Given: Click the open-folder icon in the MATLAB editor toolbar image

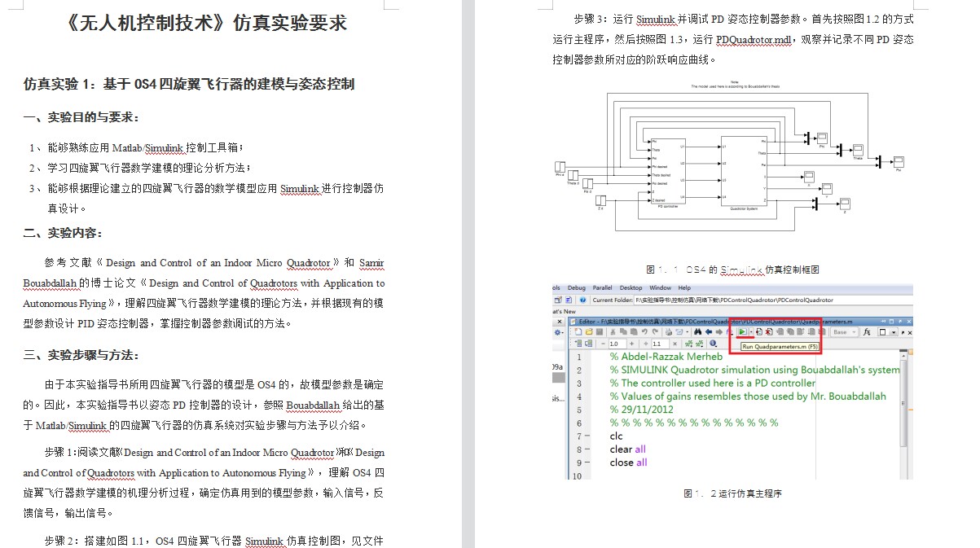Looking at the screenshot, I should 589,331.
